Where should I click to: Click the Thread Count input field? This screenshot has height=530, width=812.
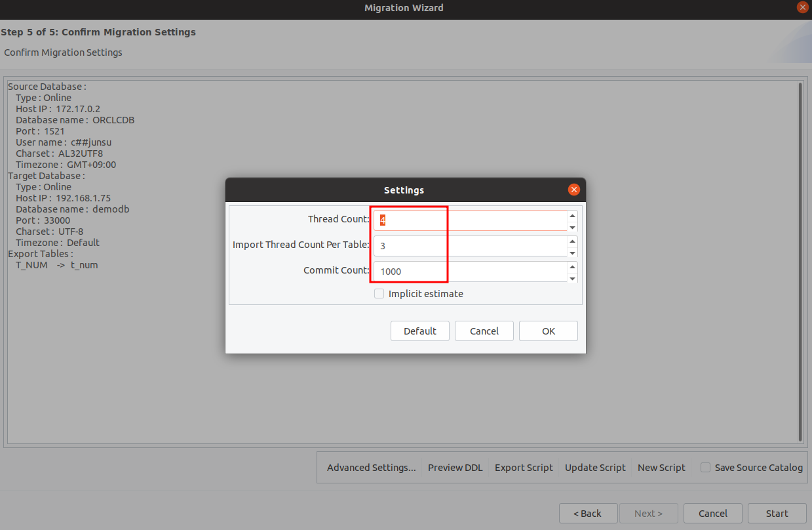click(469, 220)
